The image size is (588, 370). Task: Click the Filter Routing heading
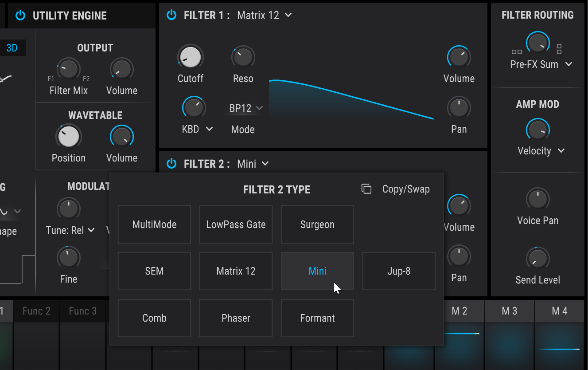[537, 15]
